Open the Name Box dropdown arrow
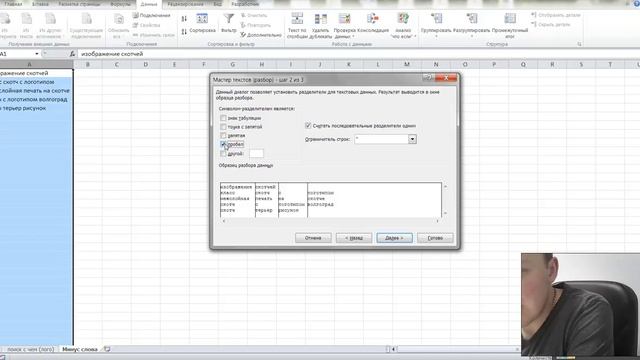Viewport: 640px width, 360px height. (x=37, y=54)
